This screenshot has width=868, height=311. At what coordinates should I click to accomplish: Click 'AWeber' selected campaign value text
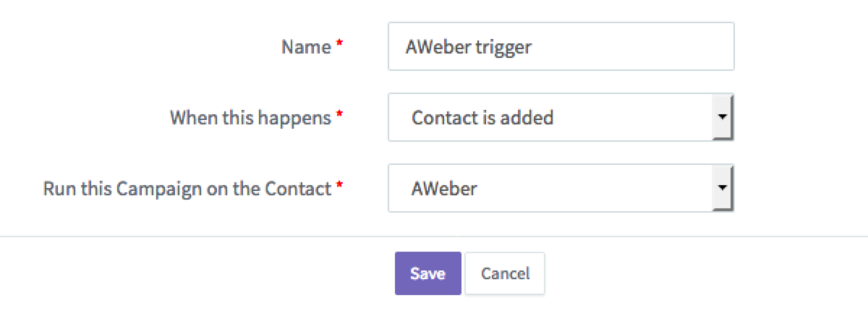(444, 189)
